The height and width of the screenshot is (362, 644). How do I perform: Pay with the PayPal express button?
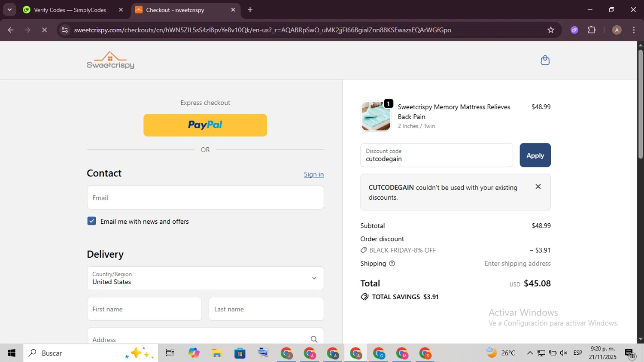click(x=205, y=125)
